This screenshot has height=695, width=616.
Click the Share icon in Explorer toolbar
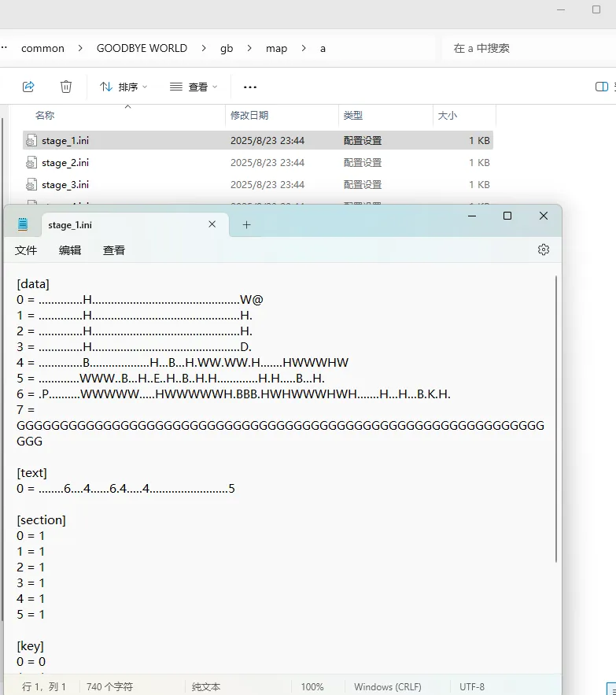point(28,87)
